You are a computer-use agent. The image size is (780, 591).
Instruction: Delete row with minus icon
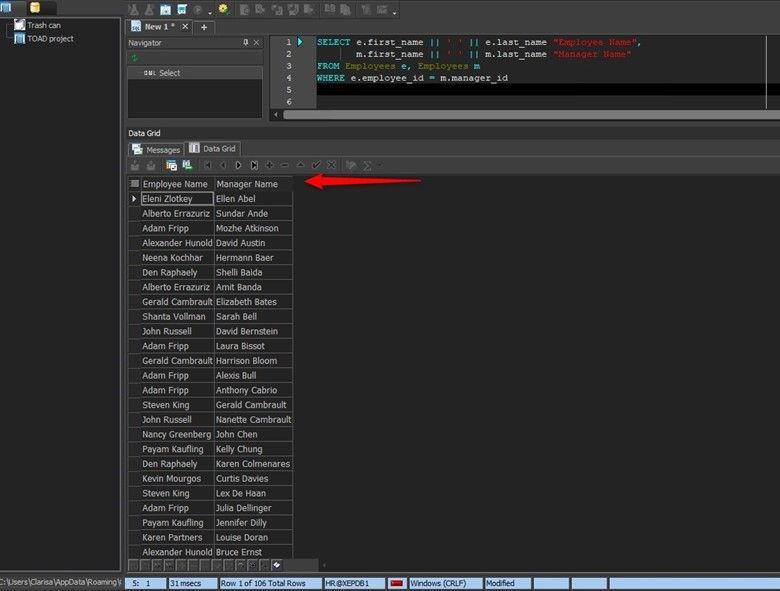tap(285, 165)
